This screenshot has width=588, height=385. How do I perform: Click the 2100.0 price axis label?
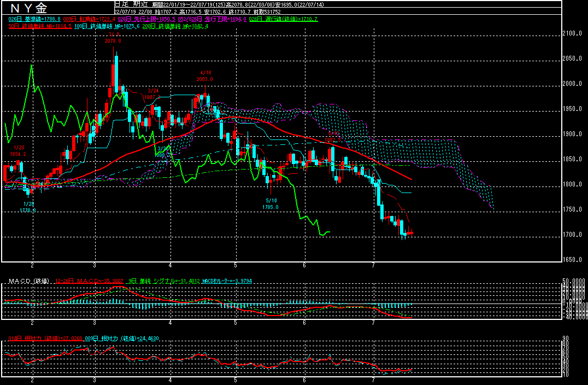[x=572, y=33]
